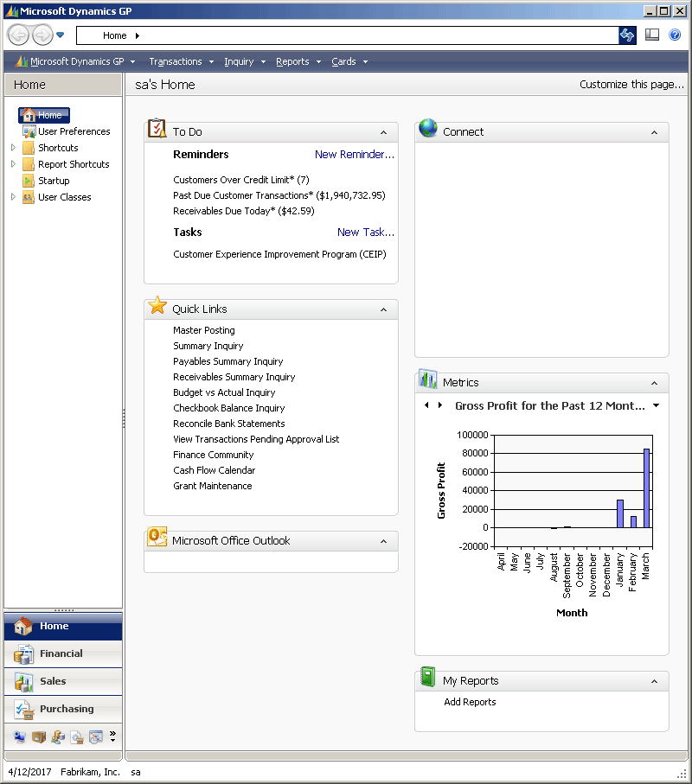This screenshot has height=784, width=692.
Task: Collapse the Microsoft Office Outlook section
Action: tap(384, 541)
